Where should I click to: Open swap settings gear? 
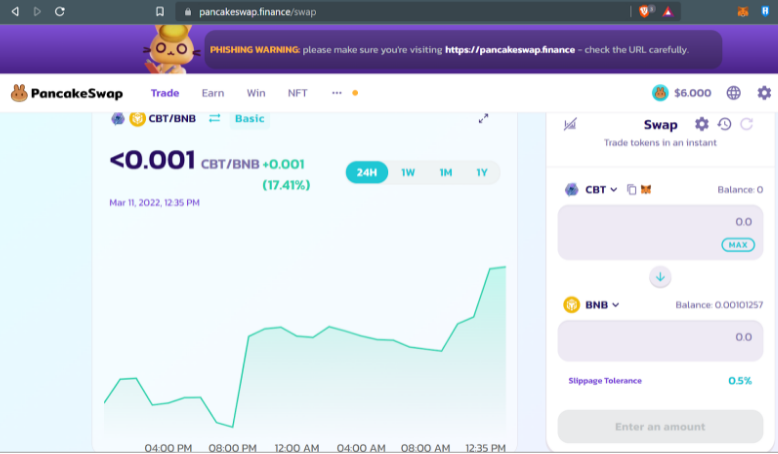[702, 124]
